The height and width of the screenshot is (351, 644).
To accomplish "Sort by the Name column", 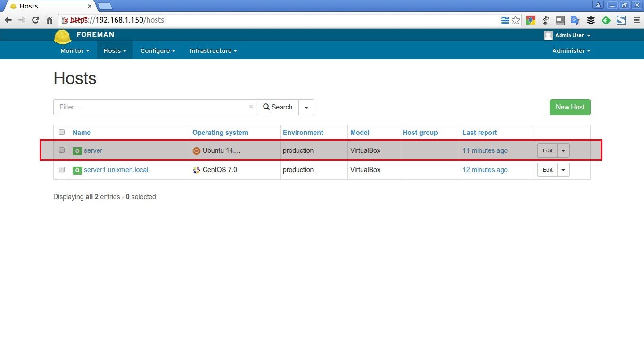I will click(82, 133).
